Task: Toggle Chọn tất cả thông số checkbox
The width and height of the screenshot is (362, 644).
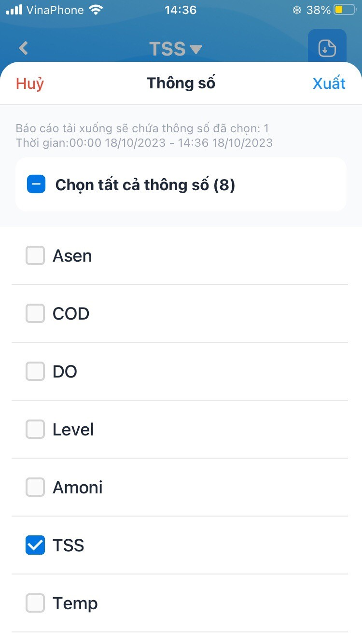Action: 35,184
